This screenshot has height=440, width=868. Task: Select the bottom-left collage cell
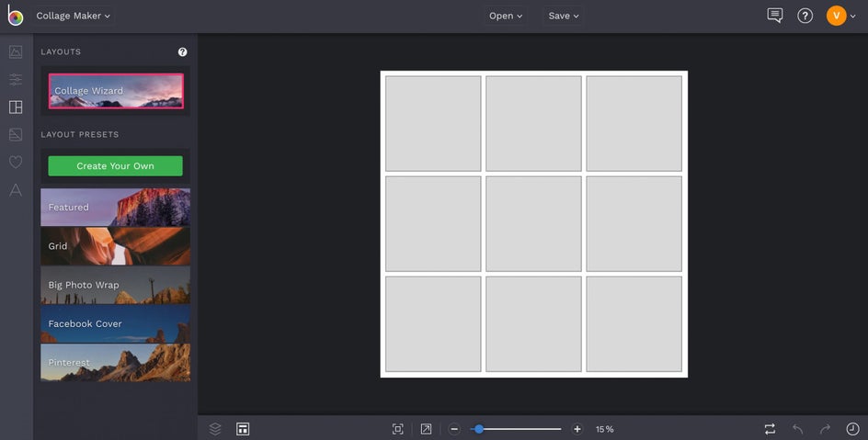pos(433,324)
